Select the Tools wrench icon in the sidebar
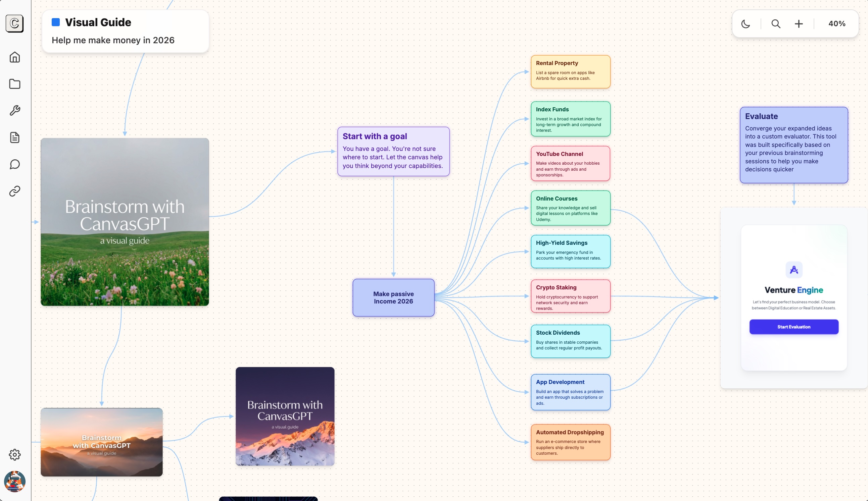 click(14, 111)
